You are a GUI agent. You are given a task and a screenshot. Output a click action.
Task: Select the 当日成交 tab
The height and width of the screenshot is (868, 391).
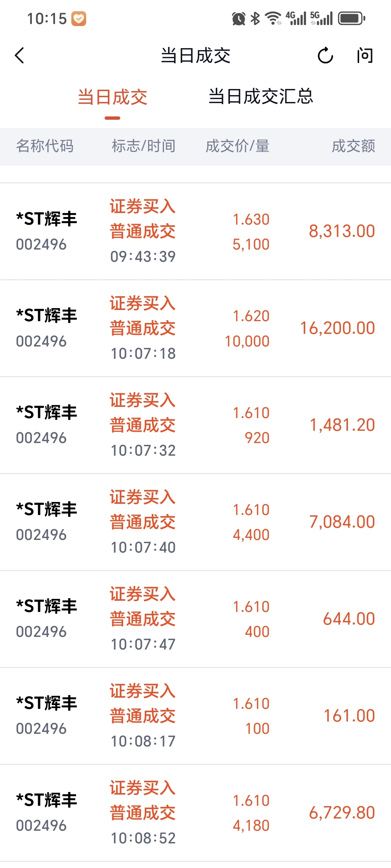click(x=113, y=98)
